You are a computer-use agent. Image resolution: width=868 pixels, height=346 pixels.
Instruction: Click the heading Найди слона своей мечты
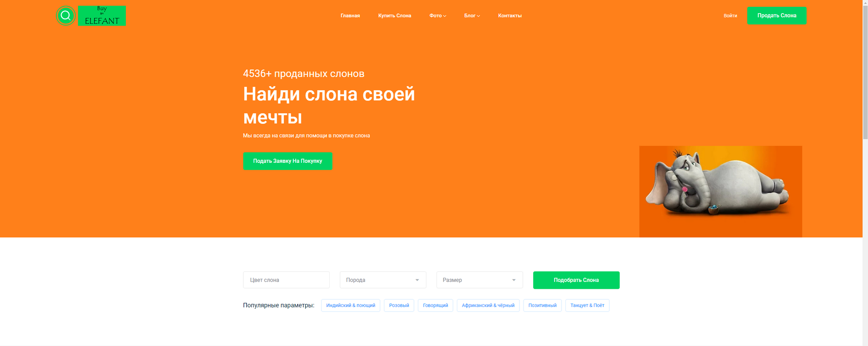(329, 106)
